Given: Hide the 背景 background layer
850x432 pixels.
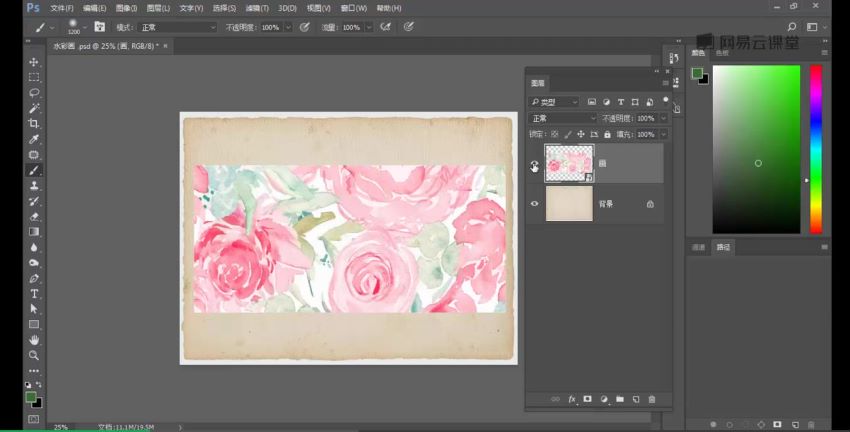Looking at the screenshot, I should (535, 204).
